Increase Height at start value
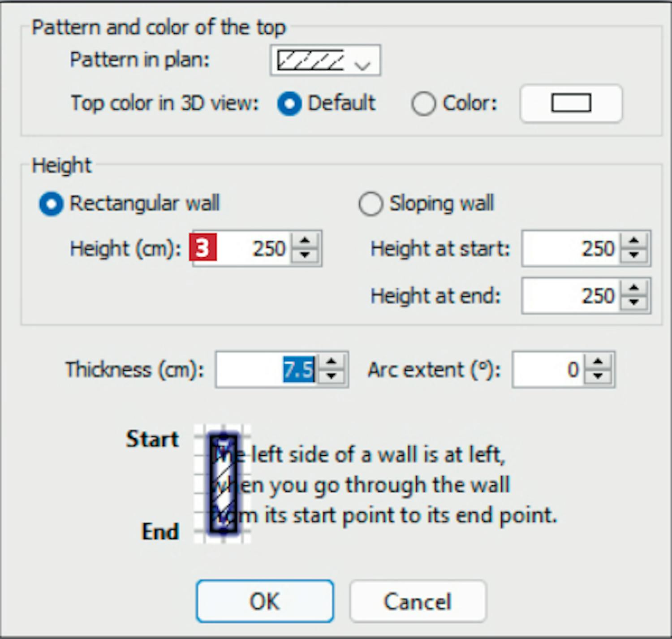 (634, 241)
